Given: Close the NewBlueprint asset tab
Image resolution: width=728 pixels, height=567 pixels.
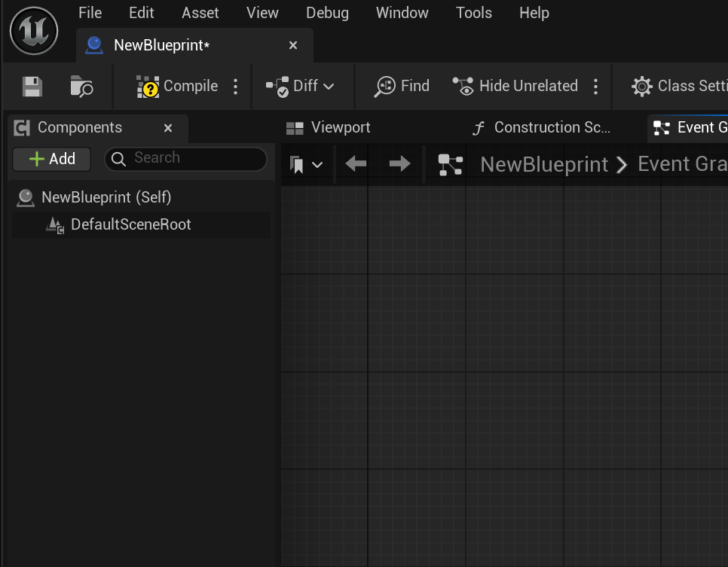Looking at the screenshot, I should coord(293,45).
